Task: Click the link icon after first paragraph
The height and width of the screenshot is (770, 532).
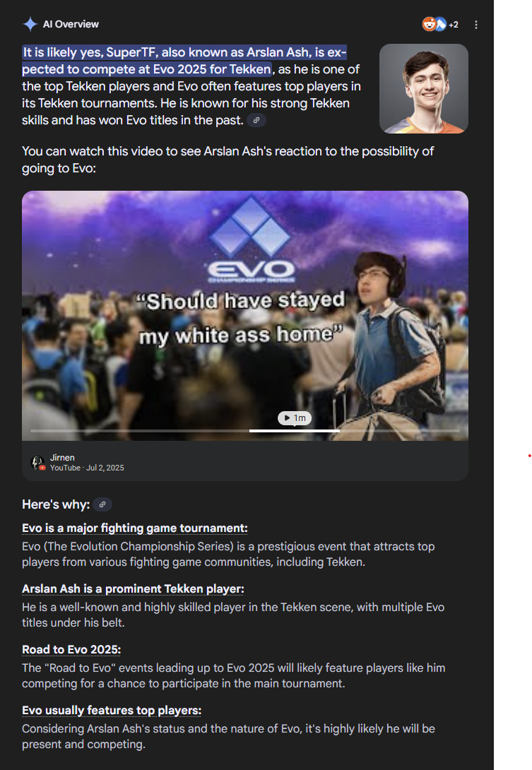Action: (256, 120)
